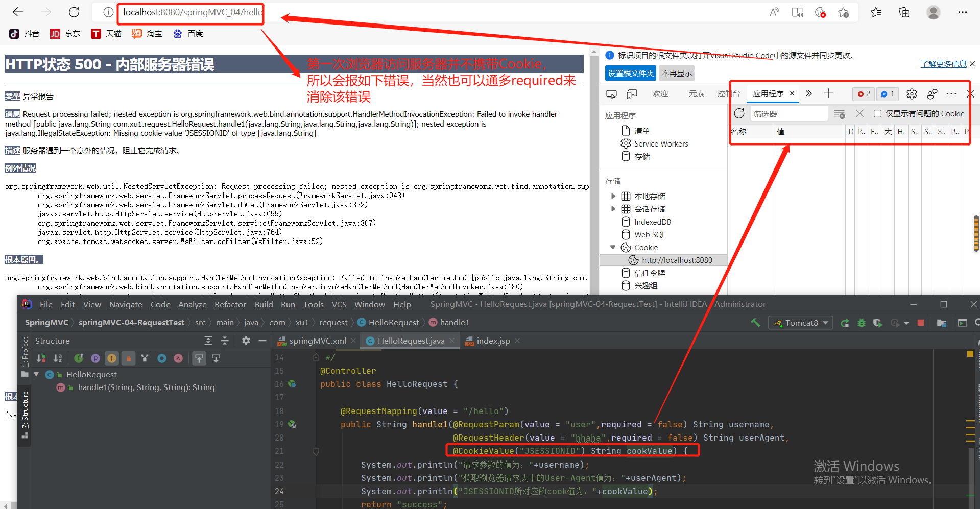980x509 pixels.
Task: Switch to index.jsp editor tab
Action: point(493,341)
